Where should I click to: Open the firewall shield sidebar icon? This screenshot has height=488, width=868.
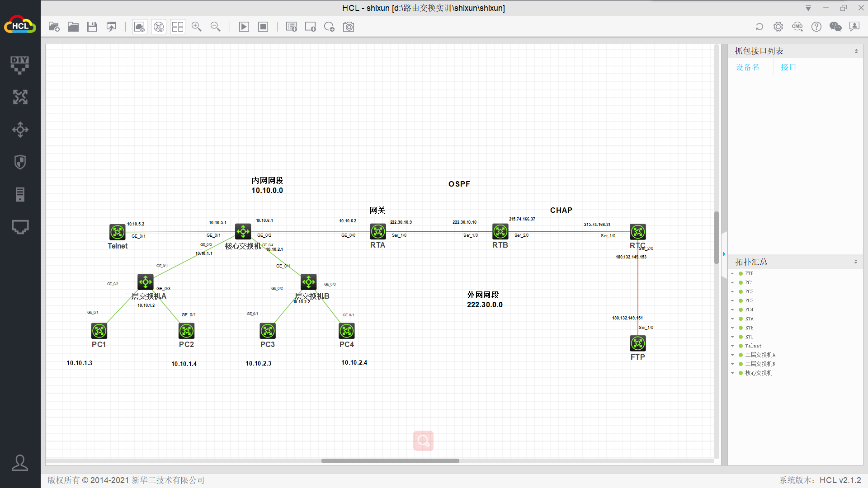pos(20,162)
